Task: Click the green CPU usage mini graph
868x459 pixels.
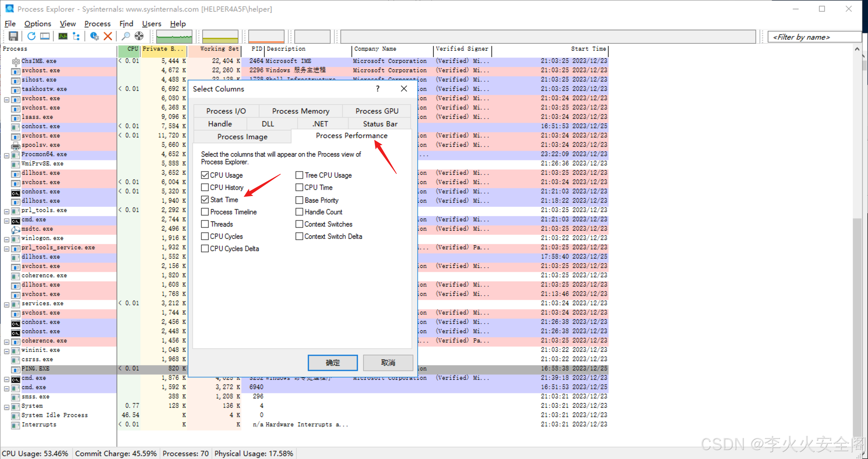Action: click(x=174, y=36)
